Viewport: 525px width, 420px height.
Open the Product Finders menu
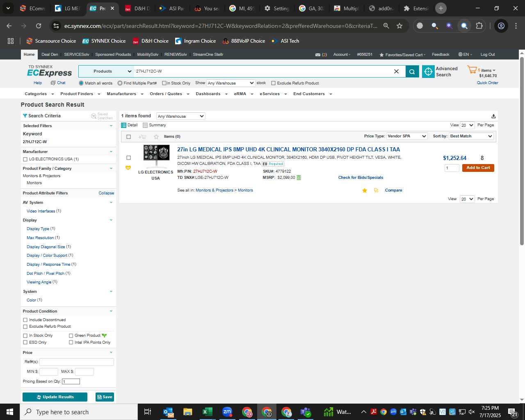(80, 94)
